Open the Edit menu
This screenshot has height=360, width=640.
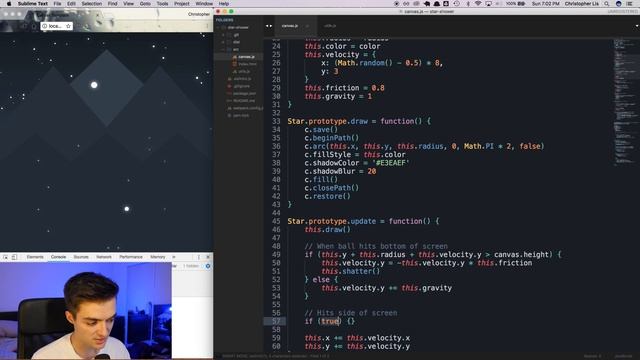point(71,4)
